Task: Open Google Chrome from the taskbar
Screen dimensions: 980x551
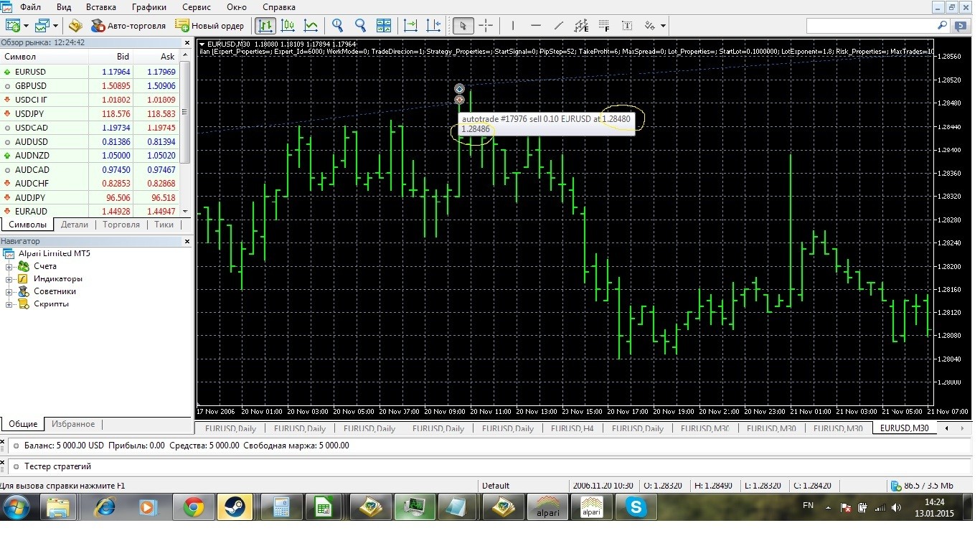Action: (194, 508)
